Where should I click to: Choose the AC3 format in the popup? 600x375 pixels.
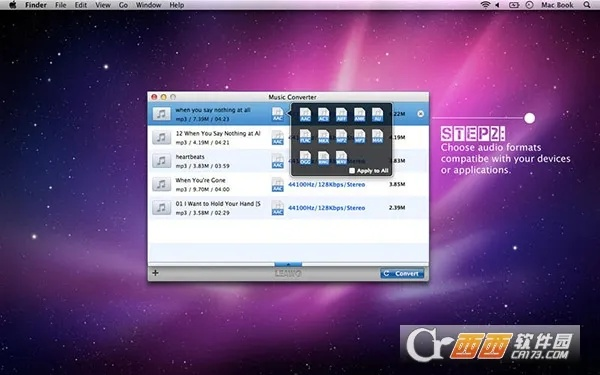(323, 114)
